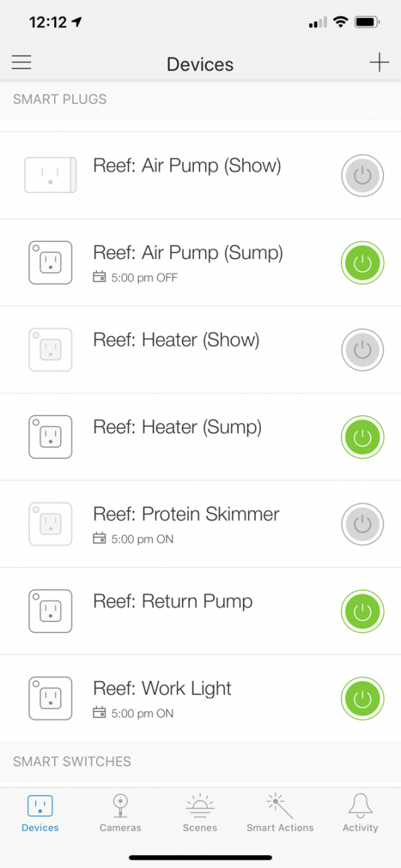Image resolution: width=401 pixels, height=868 pixels.
Task: Click the Return Pump outlet icon
Action: (x=51, y=611)
